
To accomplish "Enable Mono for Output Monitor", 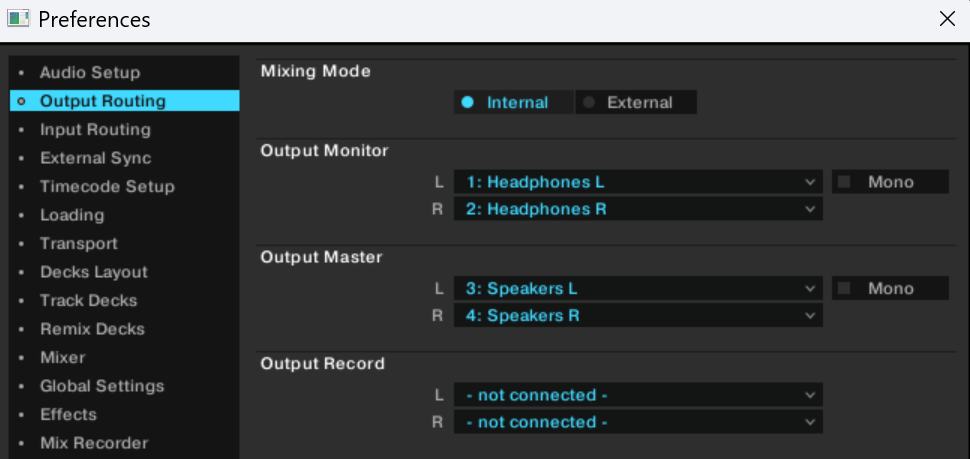I will point(845,182).
